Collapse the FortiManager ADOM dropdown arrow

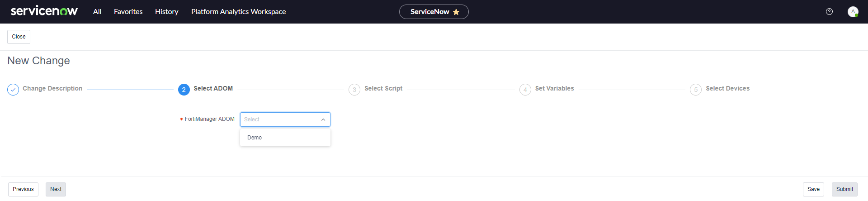[x=323, y=120]
